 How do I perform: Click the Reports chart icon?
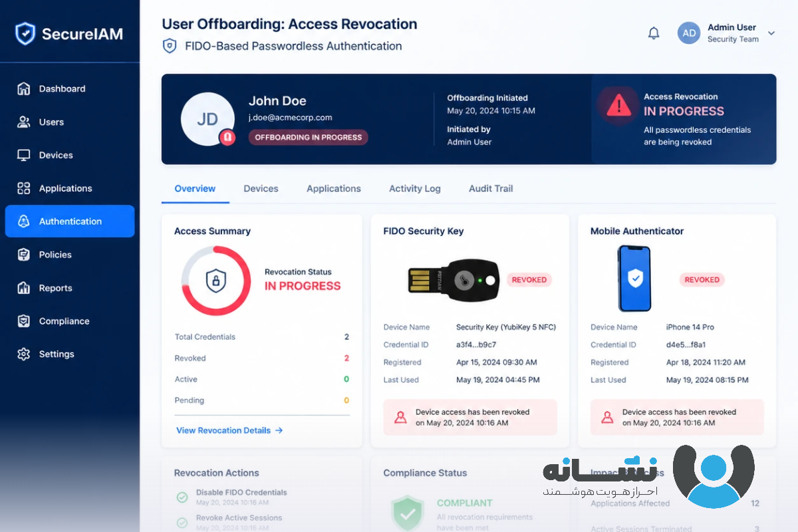click(x=24, y=288)
